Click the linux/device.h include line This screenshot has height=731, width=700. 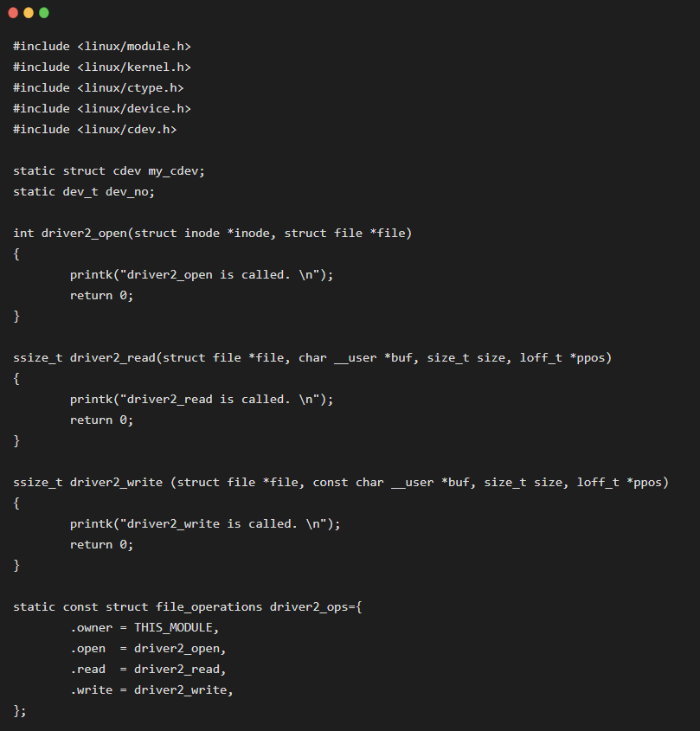pyautogui.click(x=101, y=109)
